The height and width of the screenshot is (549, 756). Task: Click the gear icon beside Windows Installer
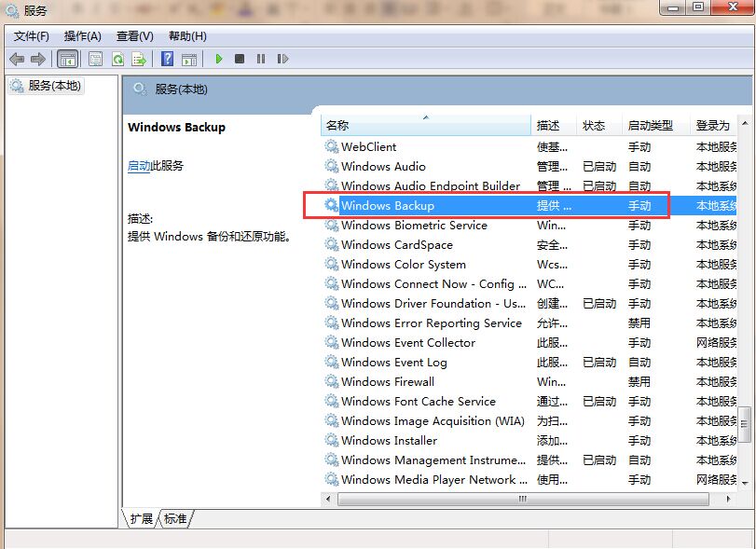click(x=332, y=441)
